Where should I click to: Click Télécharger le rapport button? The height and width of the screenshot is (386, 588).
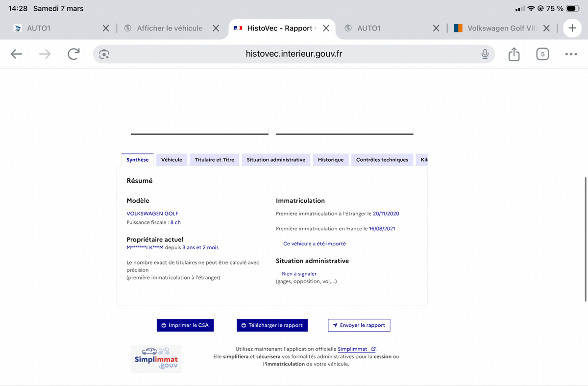coord(272,325)
